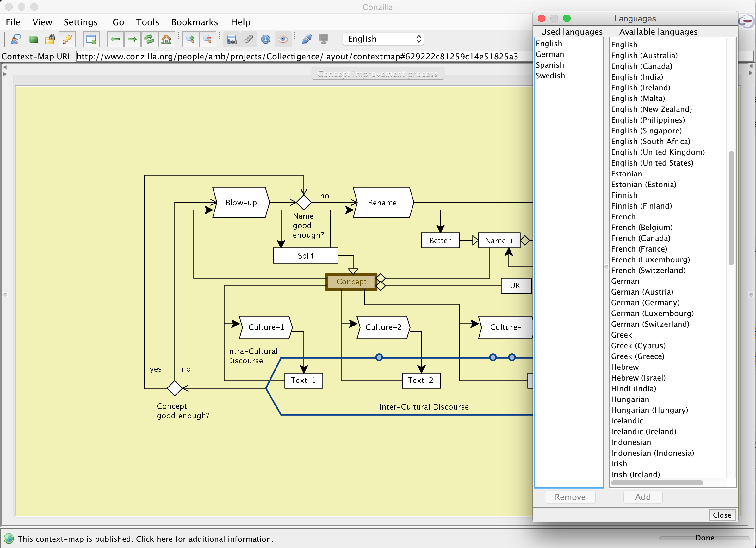Toggle the eye view icon
Screen dimensions: 756x548
coord(283,39)
